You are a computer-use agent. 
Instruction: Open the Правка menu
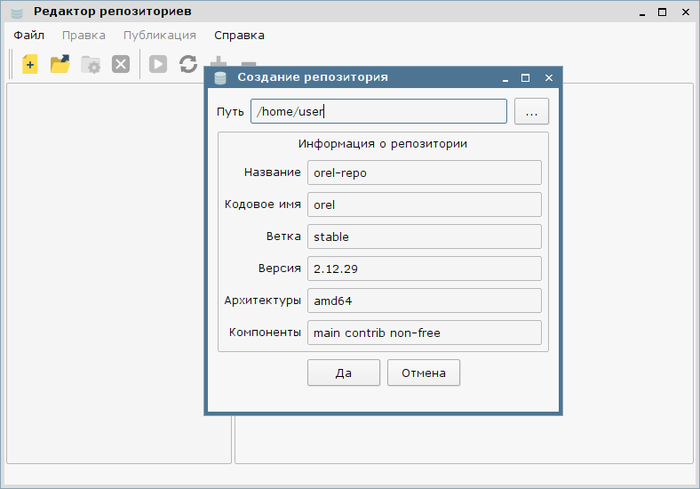coord(83,35)
